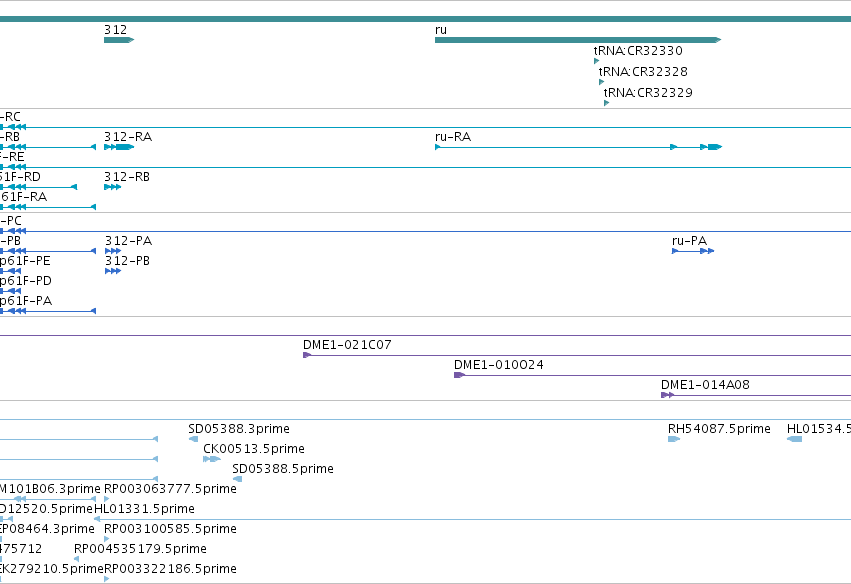The width and height of the screenshot is (851, 584).
Task: Click the RH54087.5prime arrow glyph
Action: pyautogui.click(x=674, y=439)
